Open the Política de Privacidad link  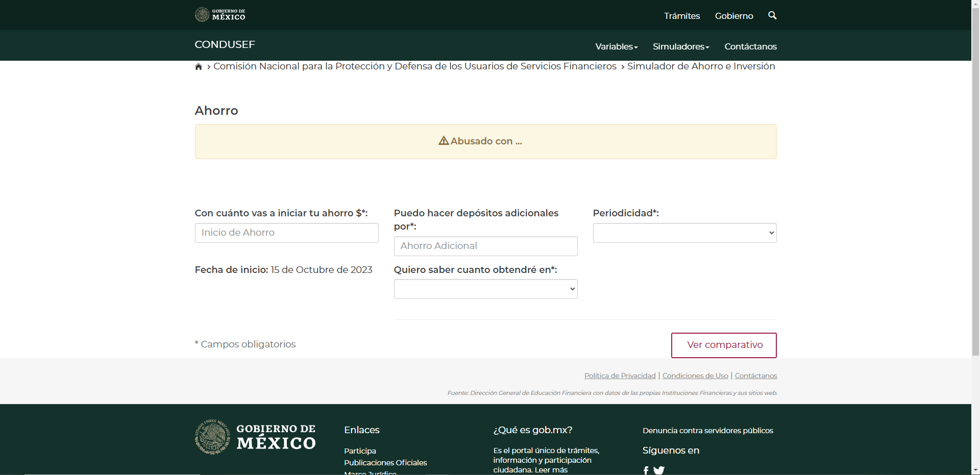pos(620,376)
